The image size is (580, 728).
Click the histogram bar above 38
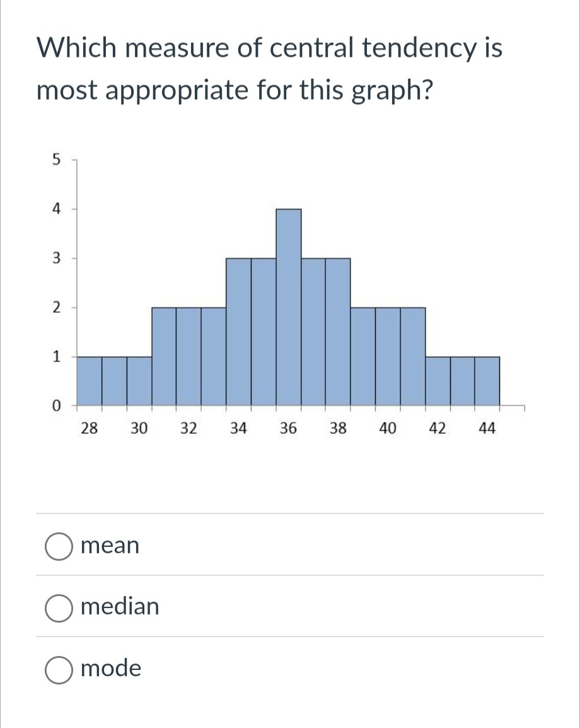338,328
